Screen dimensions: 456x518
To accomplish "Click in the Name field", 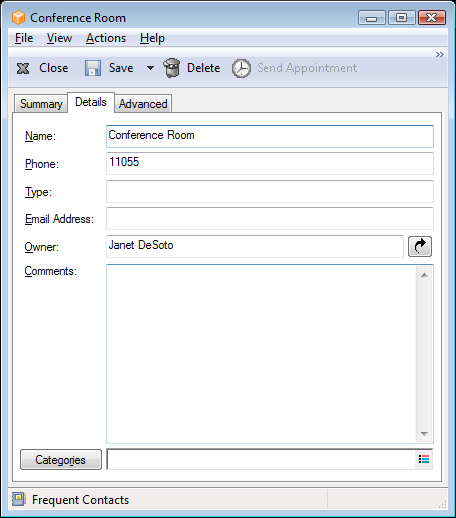I will coord(270,136).
